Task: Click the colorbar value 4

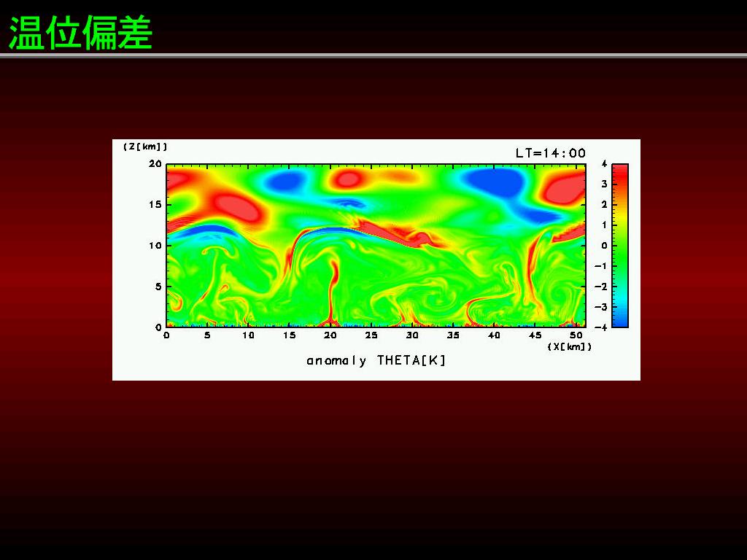Action: (604, 164)
